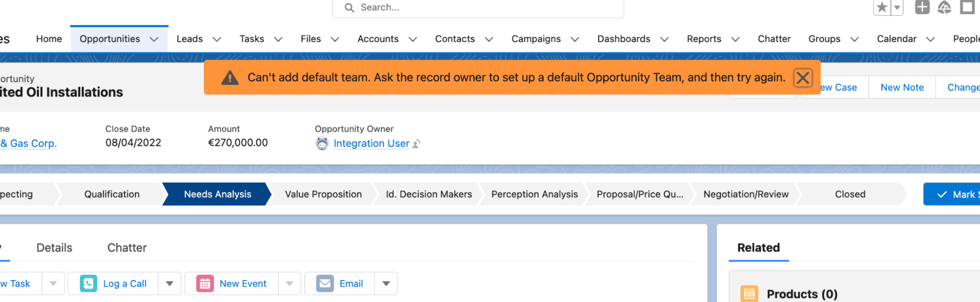Select the Needs Analysis stage
This screenshot has width=980, height=302.
click(x=217, y=194)
